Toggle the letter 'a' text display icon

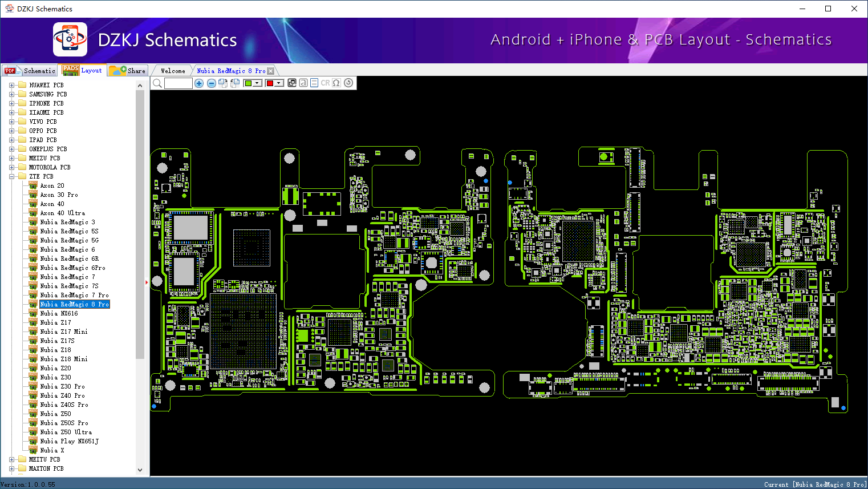(303, 83)
